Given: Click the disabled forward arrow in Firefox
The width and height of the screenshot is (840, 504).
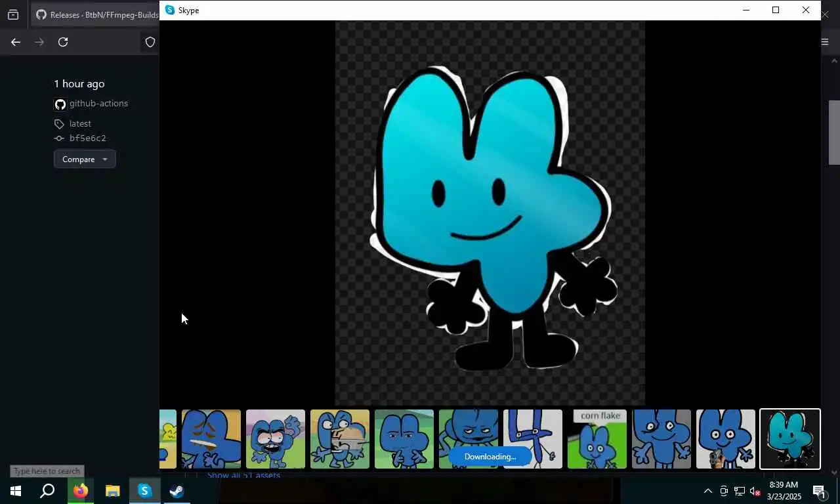Looking at the screenshot, I should 39,42.
